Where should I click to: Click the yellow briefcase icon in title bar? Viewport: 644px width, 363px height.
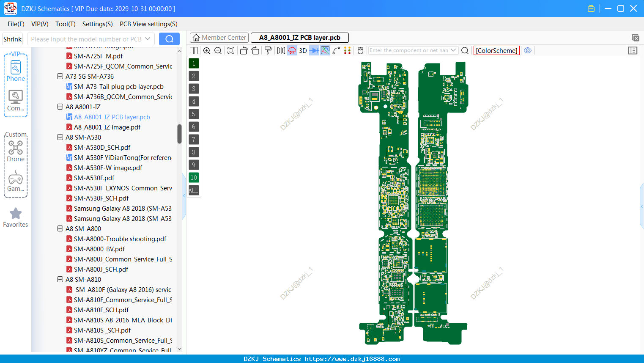[591, 8]
